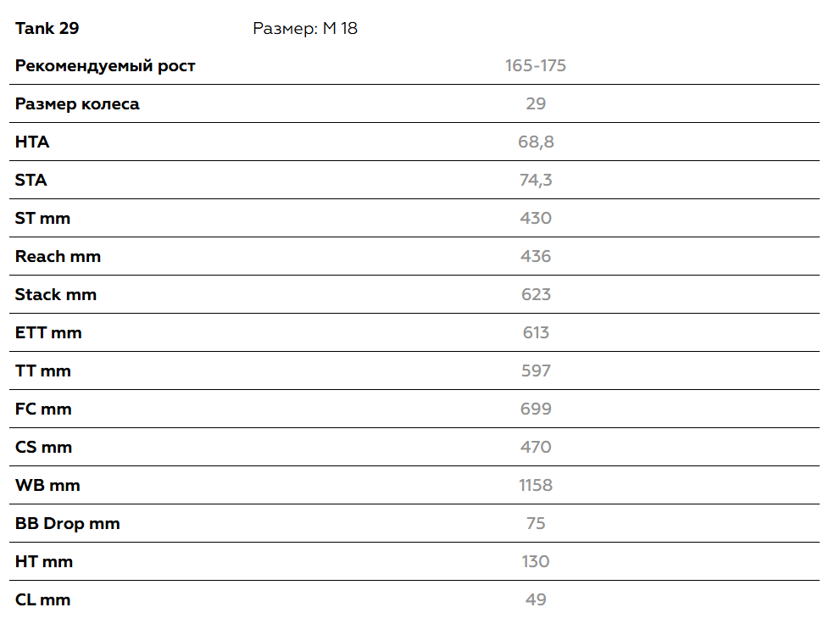840x624 pixels.
Task: Click the HT mm row label
Action: pyautogui.click(x=44, y=561)
